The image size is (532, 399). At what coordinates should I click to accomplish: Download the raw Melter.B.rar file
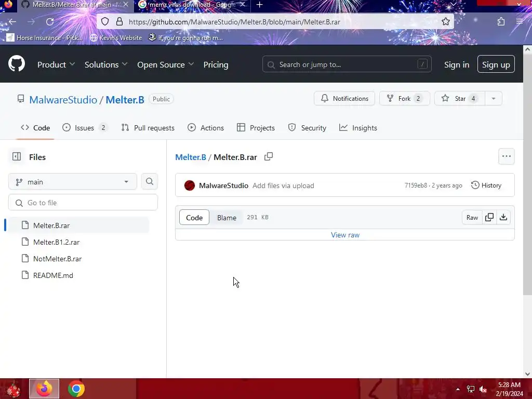click(503, 217)
